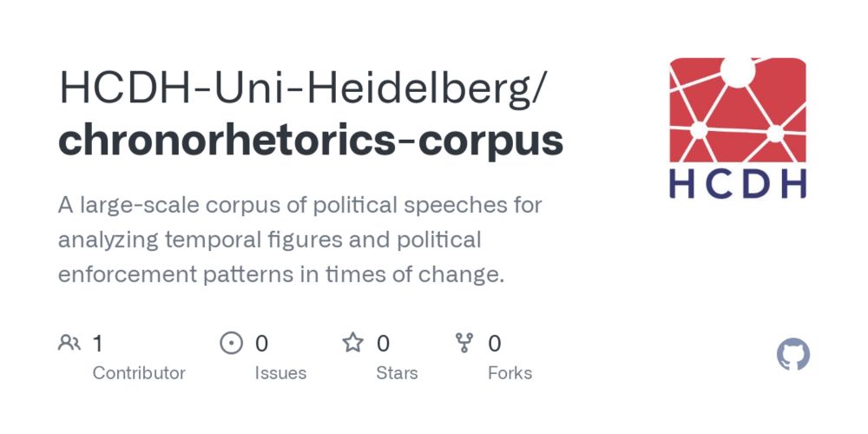
Task: Click the repository description text
Action: click(x=300, y=240)
